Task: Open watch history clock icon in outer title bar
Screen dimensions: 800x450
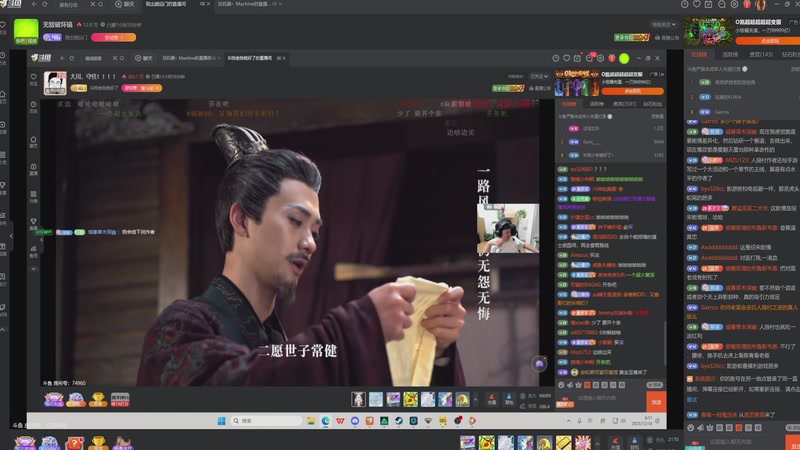Action: pos(684,4)
